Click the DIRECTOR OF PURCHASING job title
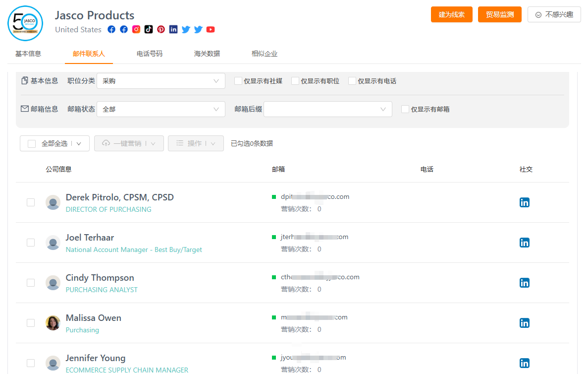 (x=108, y=209)
